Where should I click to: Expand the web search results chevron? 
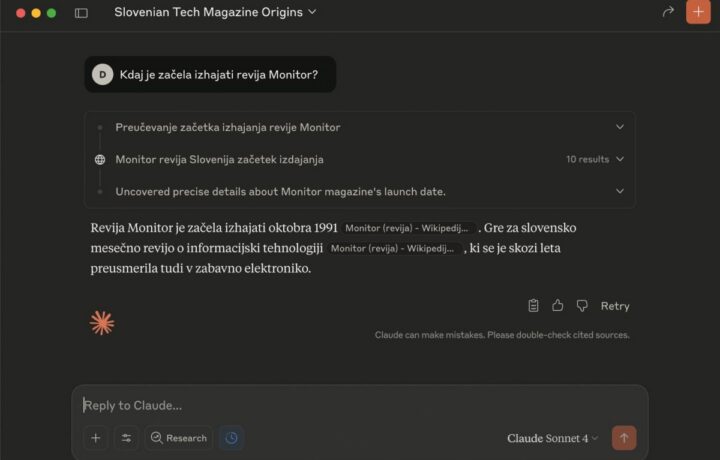point(620,159)
